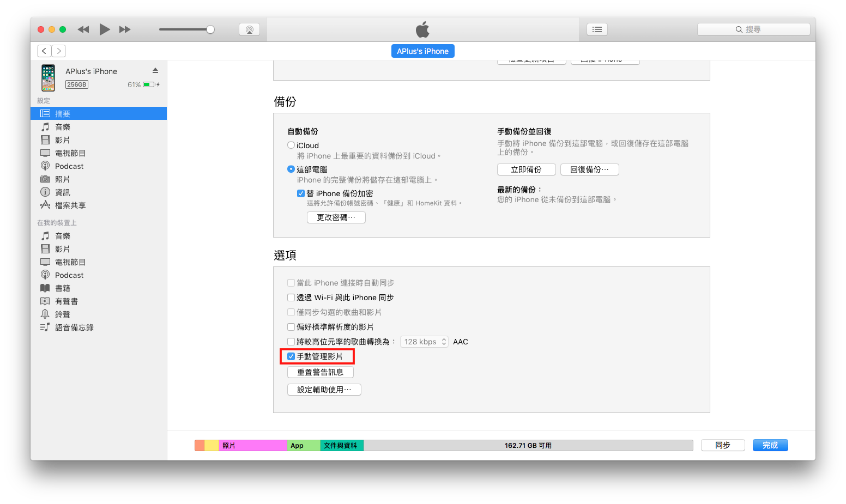The height and width of the screenshot is (504, 846).
Task: Toggle 替 iPhone 備份加密 checkbox
Action: click(x=301, y=193)
